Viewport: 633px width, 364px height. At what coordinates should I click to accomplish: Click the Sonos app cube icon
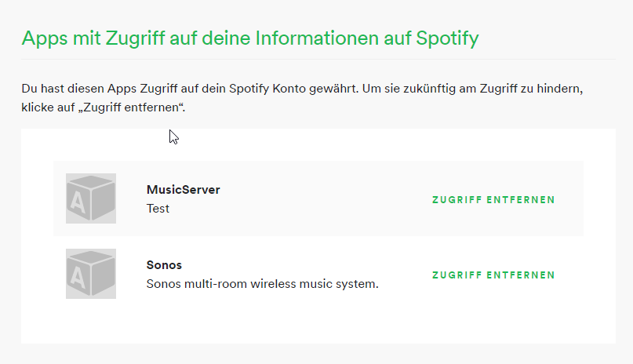[91, 274]
